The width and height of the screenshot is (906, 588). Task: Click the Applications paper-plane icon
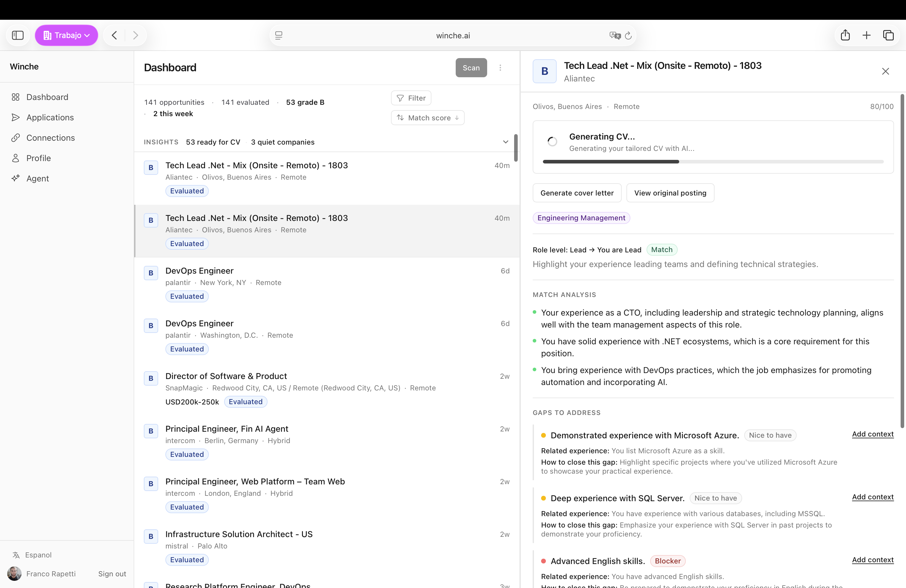tap(16, 118)
